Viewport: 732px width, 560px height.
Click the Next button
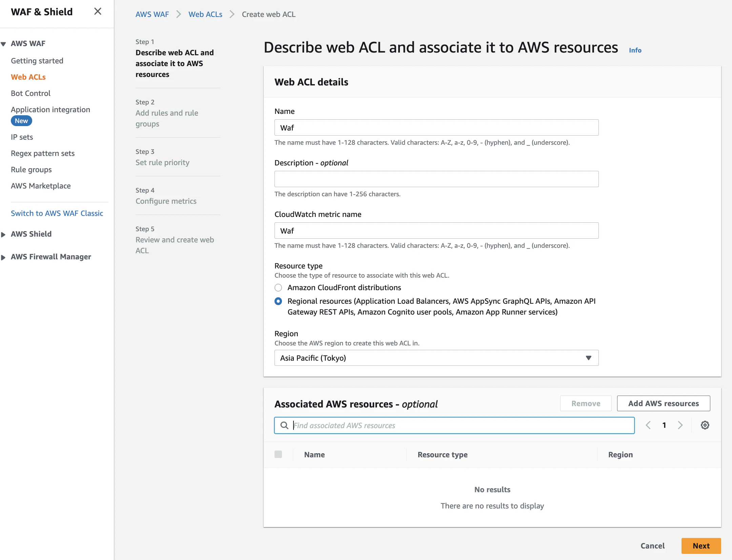701,546
